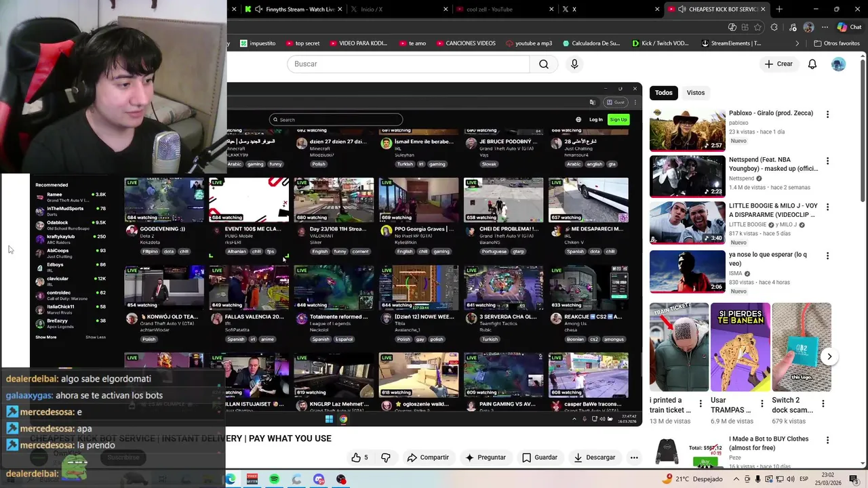Add page to favorites with star icon
This screenshot has height=488, width=868.
coord(757,27)
